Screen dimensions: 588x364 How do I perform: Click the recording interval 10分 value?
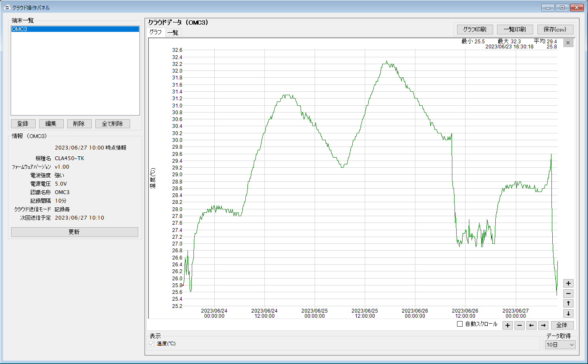click(x=60, y=200)
